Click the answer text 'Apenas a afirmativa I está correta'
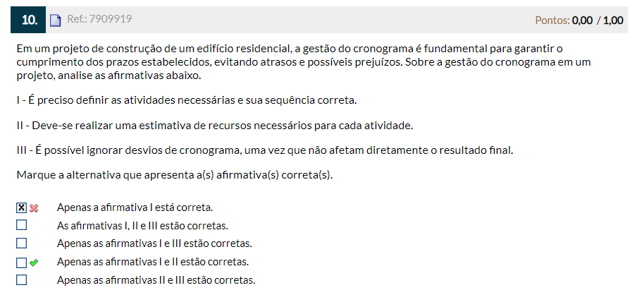 coord(135,207)
